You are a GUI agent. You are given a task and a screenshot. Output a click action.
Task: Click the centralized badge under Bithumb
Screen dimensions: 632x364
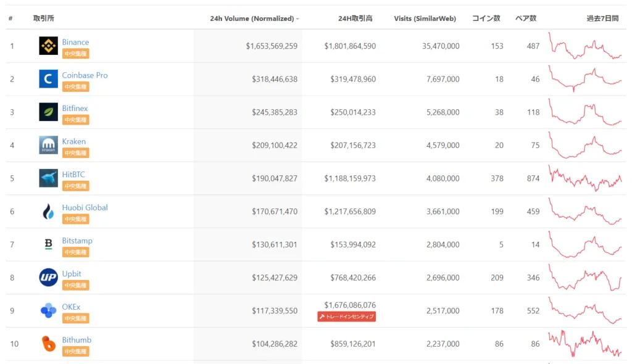click(76, 351)
